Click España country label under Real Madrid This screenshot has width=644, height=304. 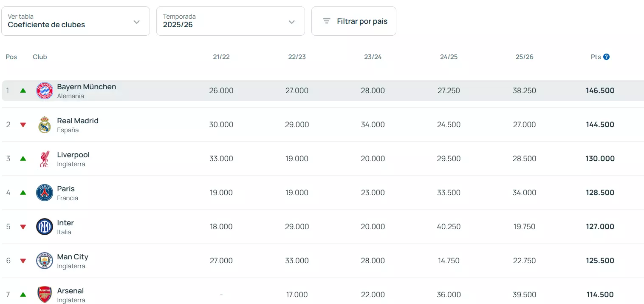click(68, 130)
